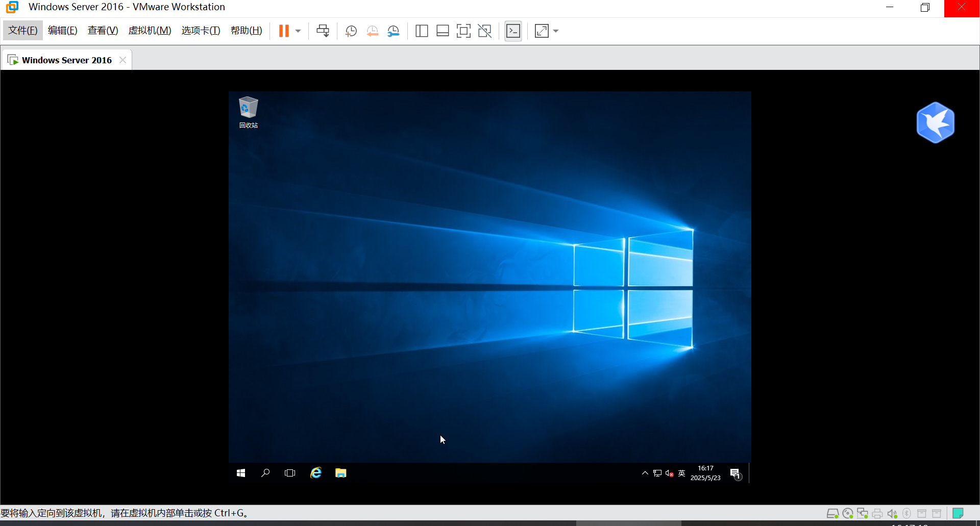Toggle the console view button

coord(513,31)
